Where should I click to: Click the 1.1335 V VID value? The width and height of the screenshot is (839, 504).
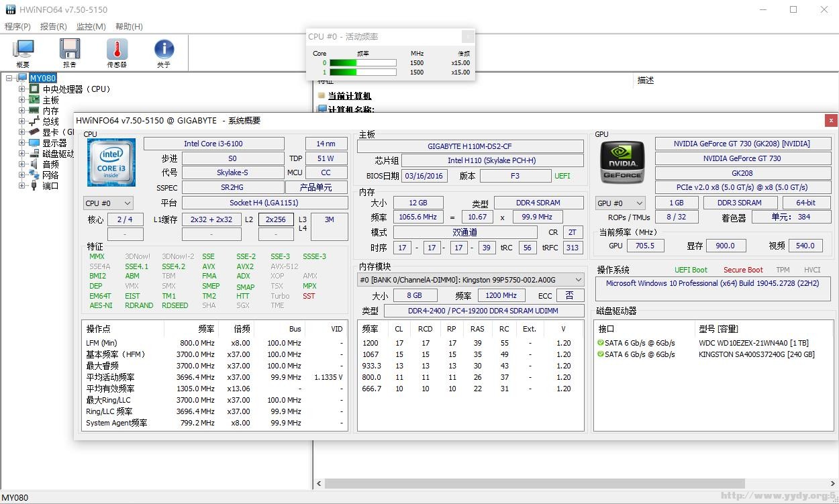tap(328, 377)
